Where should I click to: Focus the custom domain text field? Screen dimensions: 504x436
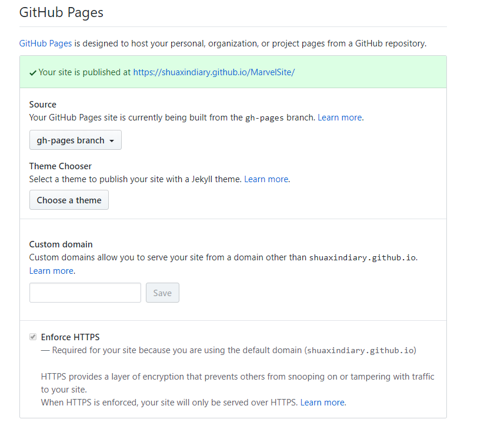[x=85, y=293]
